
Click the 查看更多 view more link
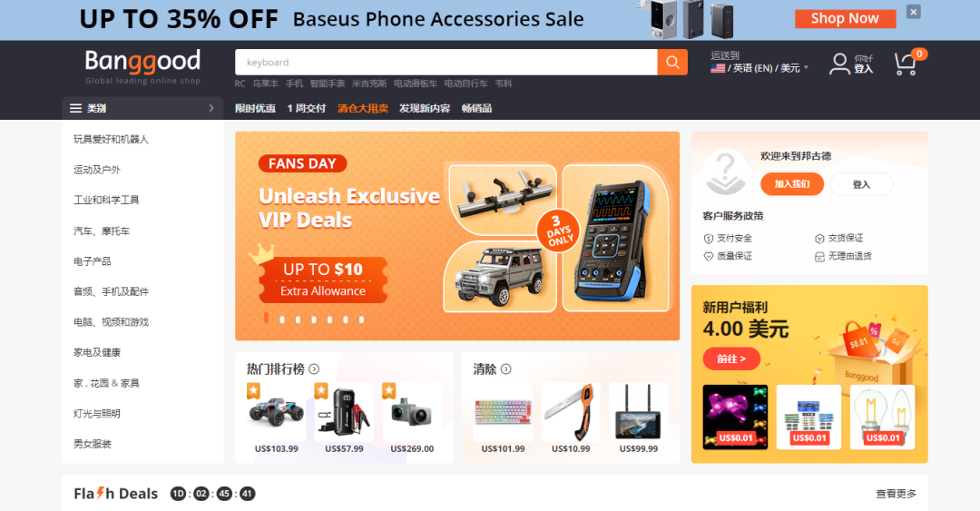click(x=896, y=494)
